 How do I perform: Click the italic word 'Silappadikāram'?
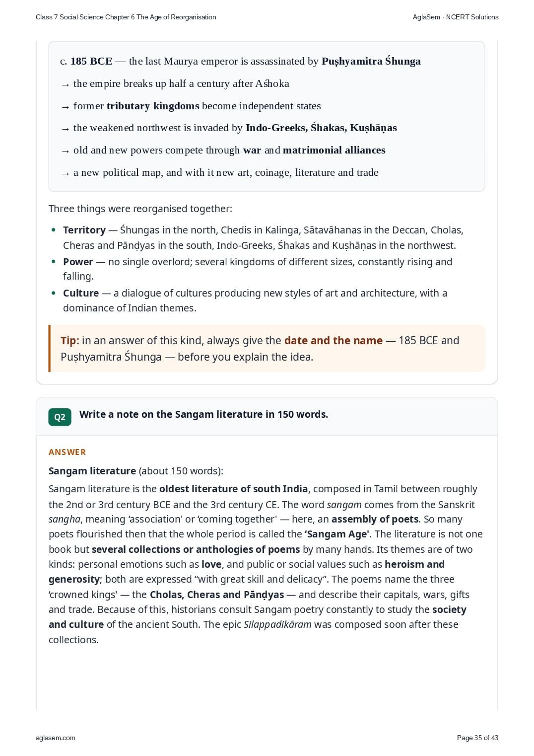pos(277,625)
